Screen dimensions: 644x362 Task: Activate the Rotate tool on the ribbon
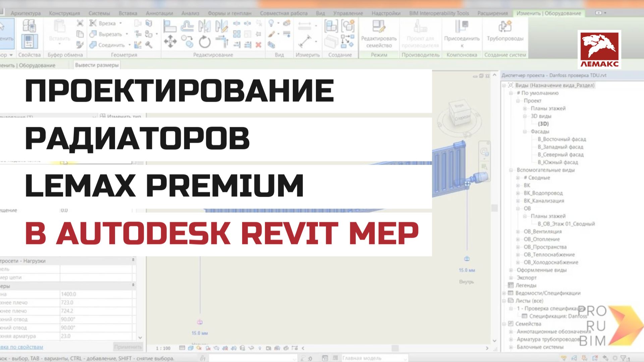point(205,42)
